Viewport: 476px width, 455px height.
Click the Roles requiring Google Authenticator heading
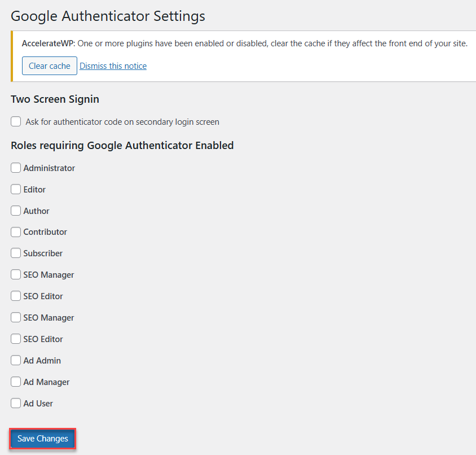pos(122,145)
